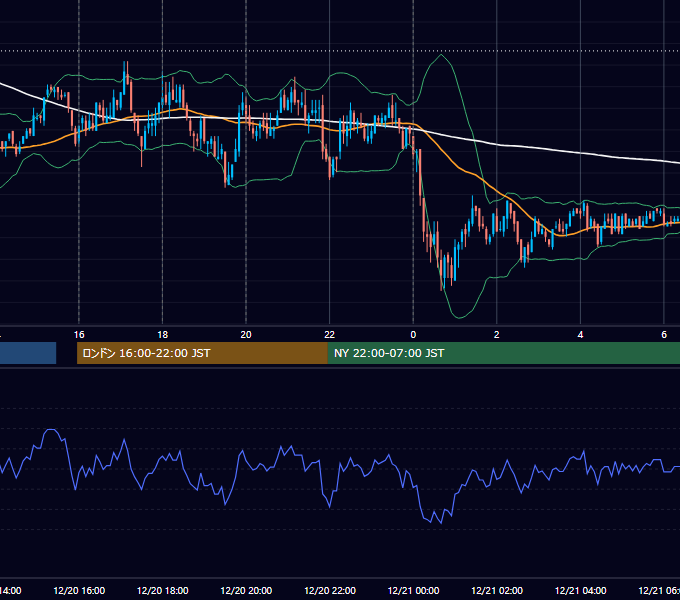Click the 2 hour label on price chart axis

[497, 335]
